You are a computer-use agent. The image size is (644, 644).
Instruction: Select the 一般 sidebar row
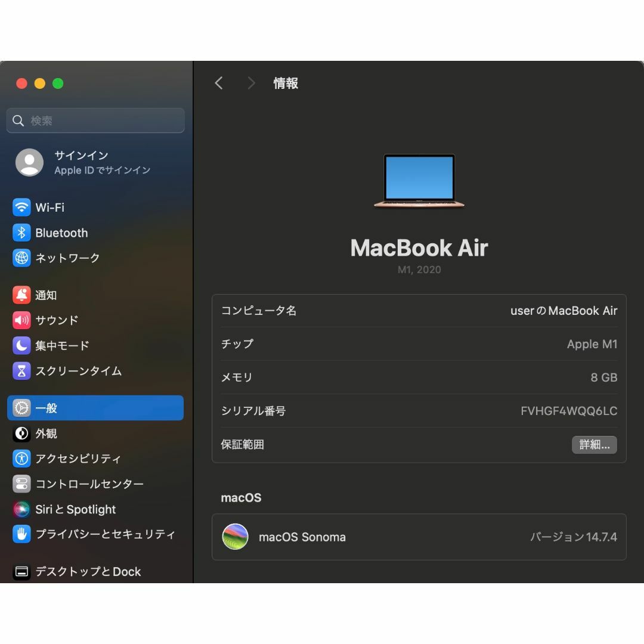point(95,408)
